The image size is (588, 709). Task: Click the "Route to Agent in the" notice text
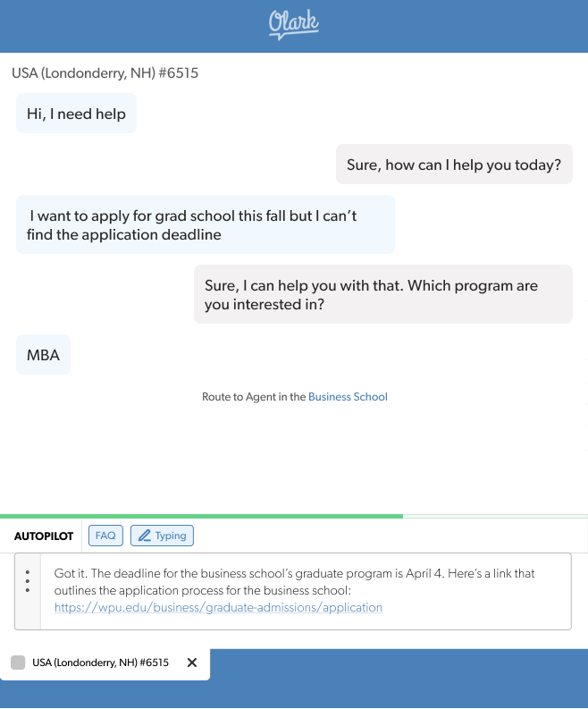click(x=254, y=396)
